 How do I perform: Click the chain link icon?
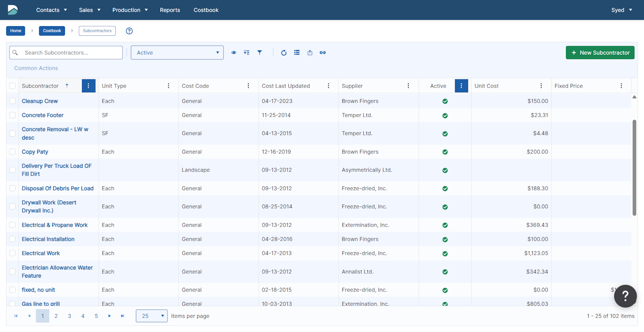(x=323, y=52)
